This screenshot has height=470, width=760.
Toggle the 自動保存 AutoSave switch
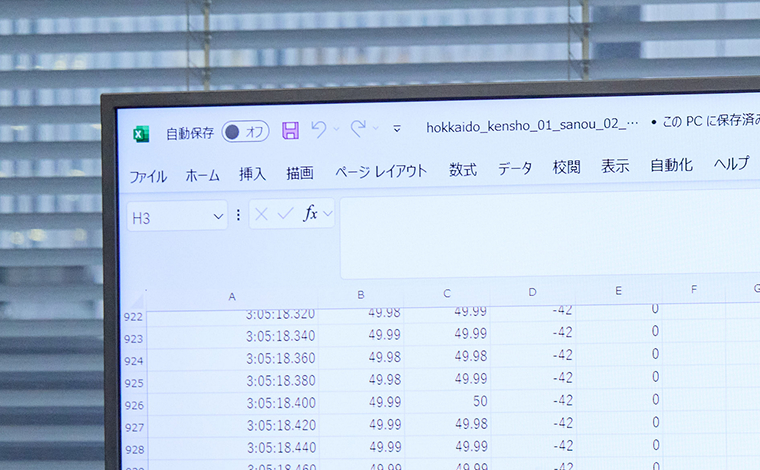245,132
